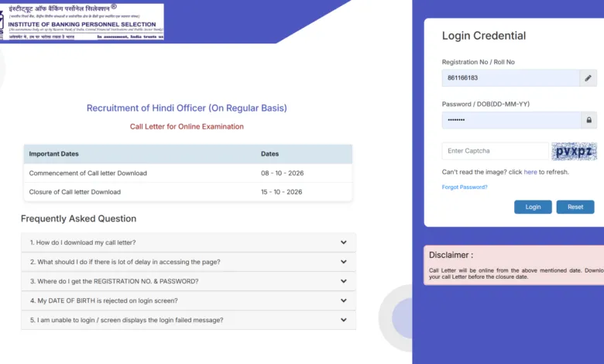Click chevron on the date of birth question

point(343,300)
